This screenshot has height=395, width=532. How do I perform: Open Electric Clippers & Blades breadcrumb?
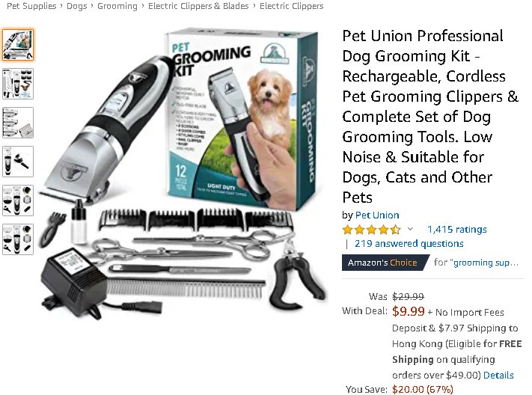pos(198,6)
